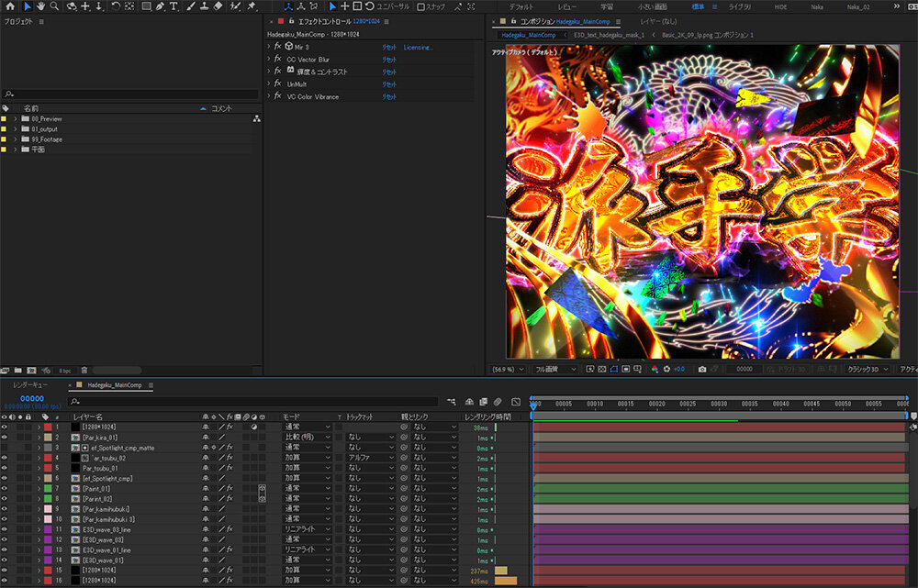Hide the Par_kira_01 layer eye toggle
The image size is (918, 588).
point(5,438)
